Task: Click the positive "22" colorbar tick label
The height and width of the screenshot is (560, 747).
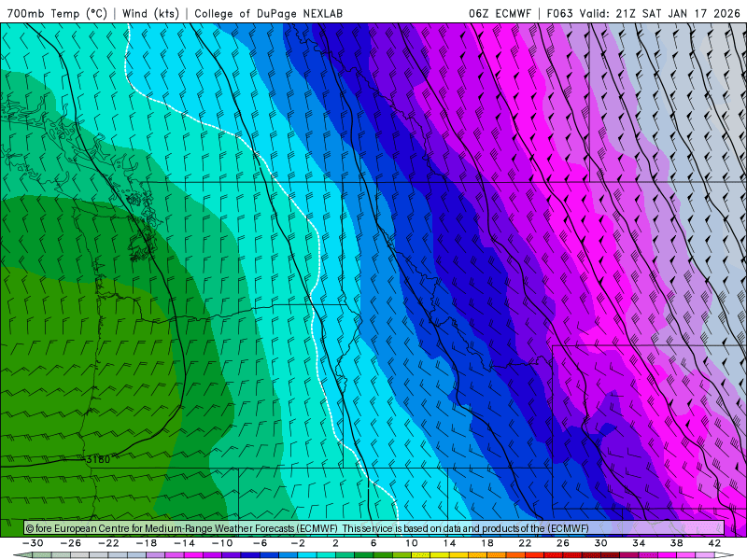Action: [x=525, y=543]
